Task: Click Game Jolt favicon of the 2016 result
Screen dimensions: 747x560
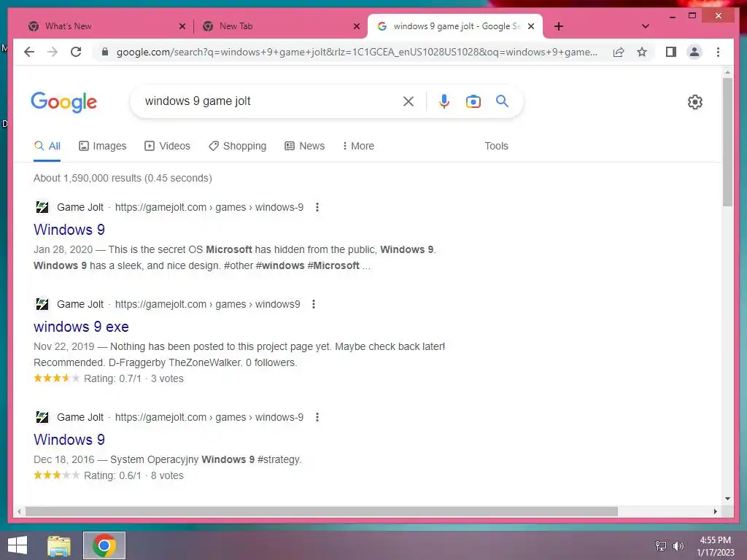Action: coord(42,417)
